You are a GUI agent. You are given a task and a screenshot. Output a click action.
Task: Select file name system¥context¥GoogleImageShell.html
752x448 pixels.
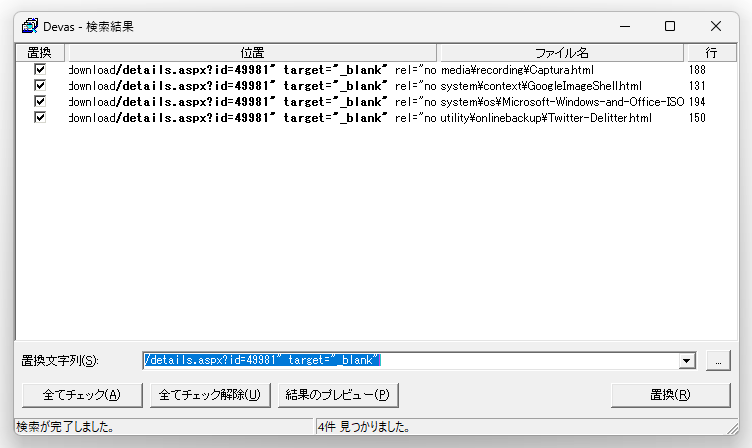541,86
